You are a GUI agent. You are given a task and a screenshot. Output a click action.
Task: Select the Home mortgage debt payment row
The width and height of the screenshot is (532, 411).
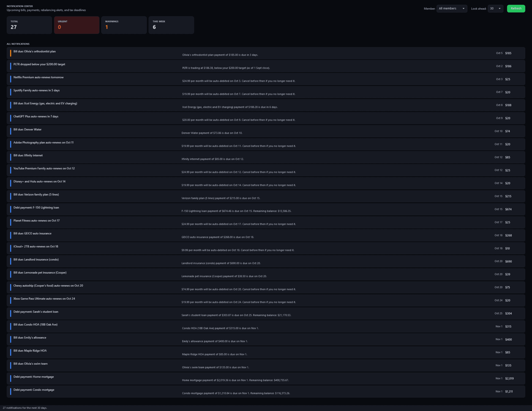[x=266, y=378]
